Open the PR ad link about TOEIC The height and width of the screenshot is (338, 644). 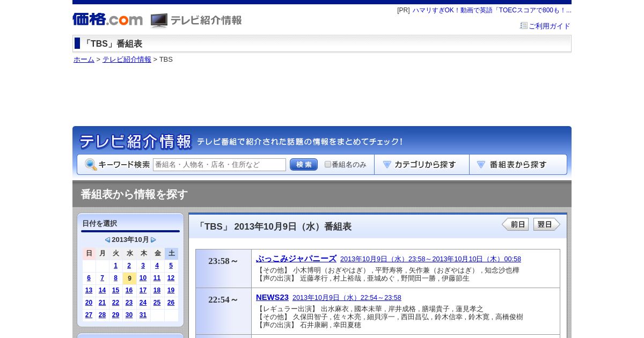492,10
